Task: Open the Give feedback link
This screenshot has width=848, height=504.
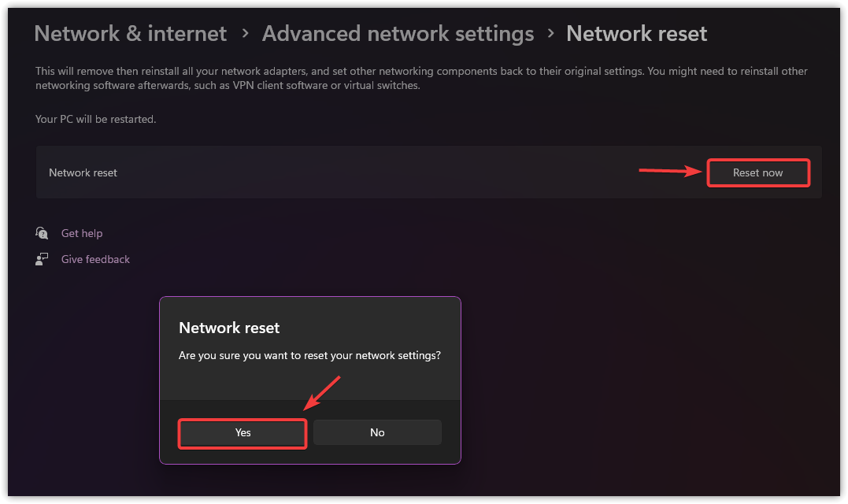Action: coord(95,259)
